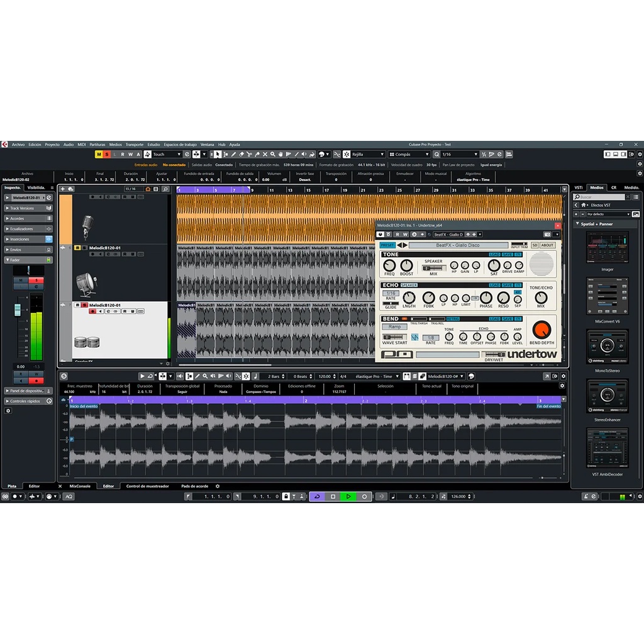The width and height of the screenshot is (644, 644).
Task: Open the Archivo menu
Action: tap(18, 145)
